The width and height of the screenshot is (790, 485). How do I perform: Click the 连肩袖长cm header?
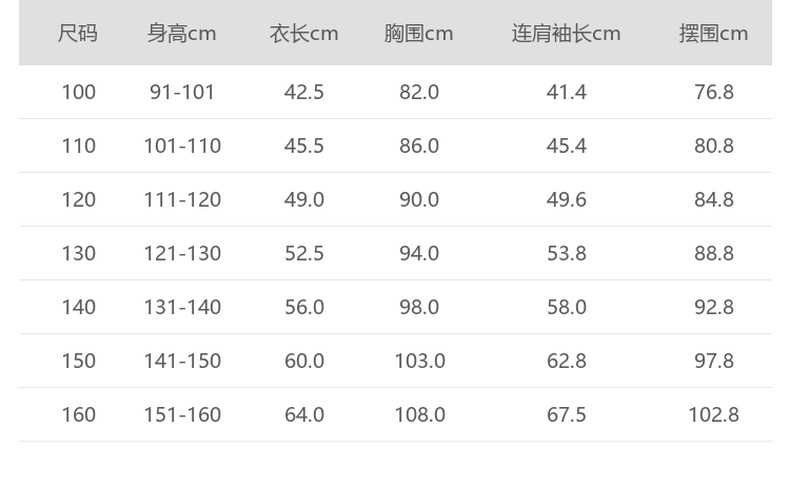(x=566, y=33)
